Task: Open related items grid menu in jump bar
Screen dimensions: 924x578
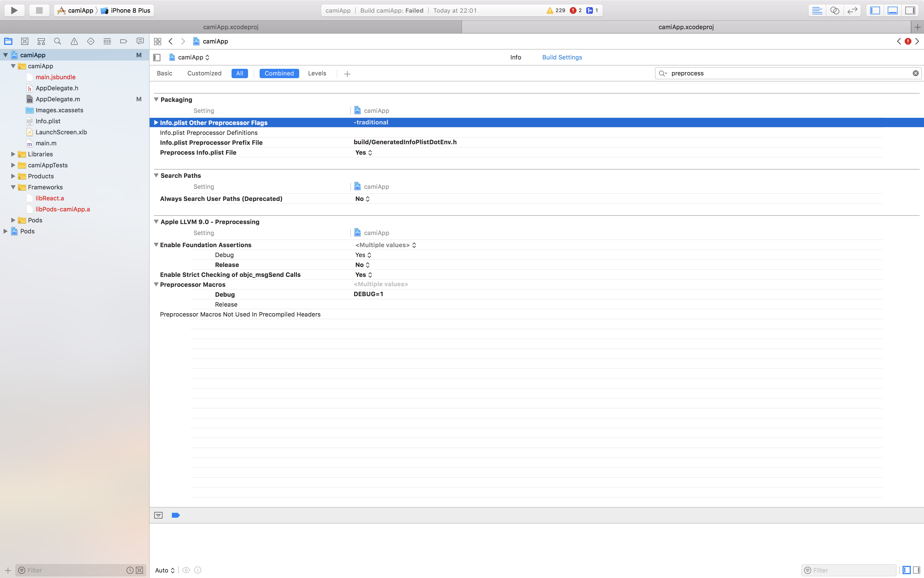Action: pos(157,41)
